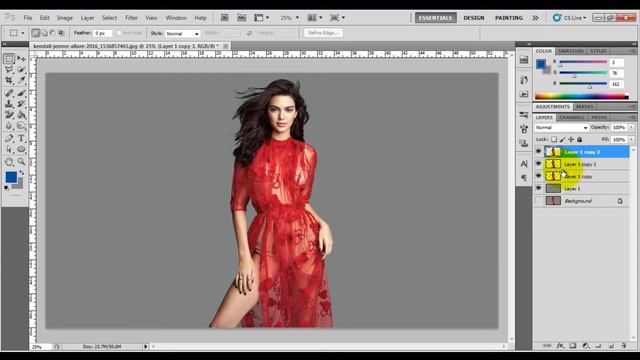
Task: Select the Quick Selection tool
Action: coord(21,70)
